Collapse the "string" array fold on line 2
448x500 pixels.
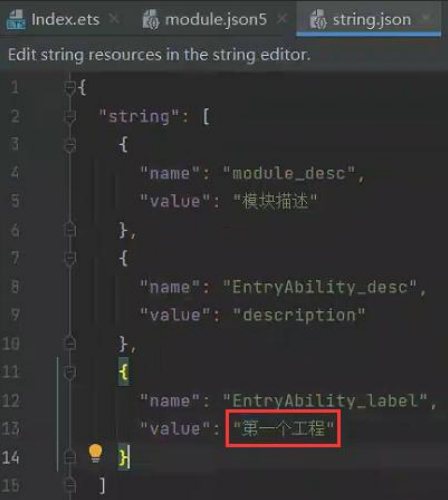pos(70,117)
